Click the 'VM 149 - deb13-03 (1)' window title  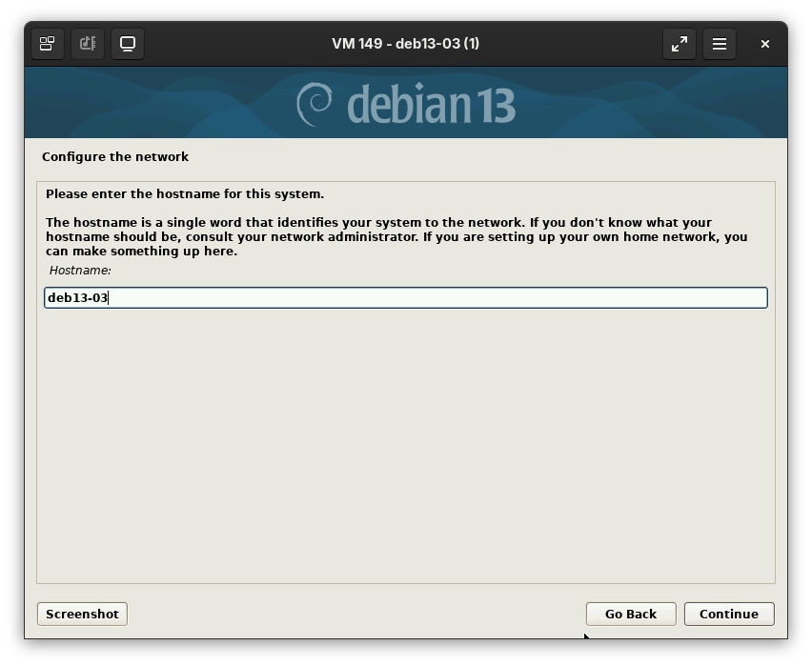tap(405, 44)
